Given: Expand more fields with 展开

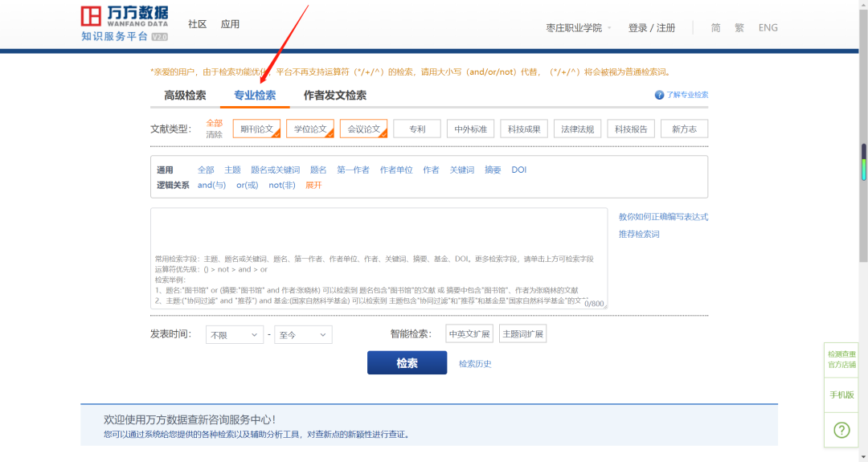Looking at the screenshot, I should pyautogui.click(x=313, y=186).
